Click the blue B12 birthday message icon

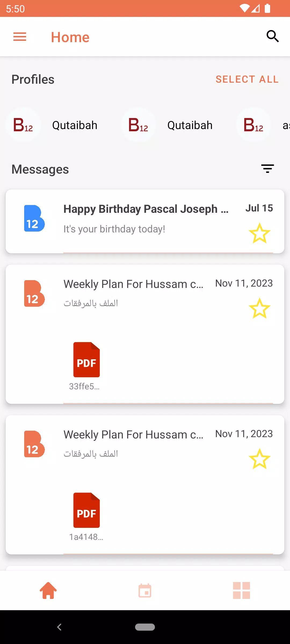coord(34,218)
